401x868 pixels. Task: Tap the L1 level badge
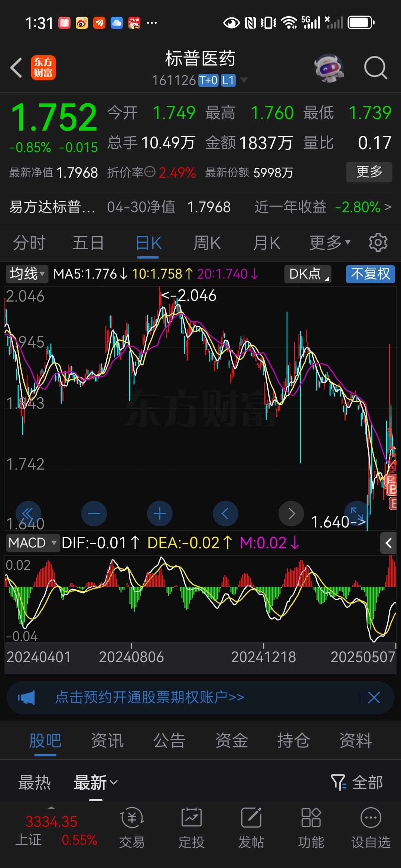pos(228,80)
